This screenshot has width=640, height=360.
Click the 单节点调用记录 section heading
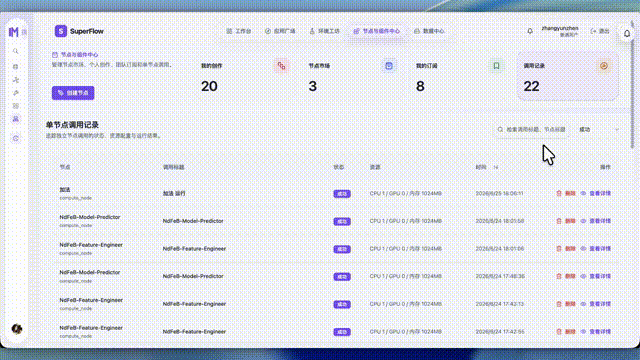[72, 125]
